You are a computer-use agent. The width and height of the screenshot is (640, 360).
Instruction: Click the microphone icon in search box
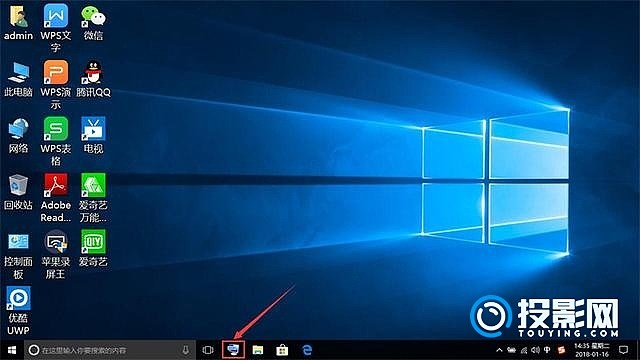[x=186, y=350]
